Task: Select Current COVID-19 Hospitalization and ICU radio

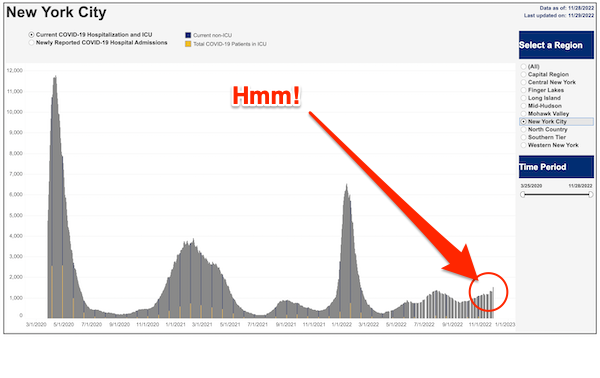Action: 31,35
